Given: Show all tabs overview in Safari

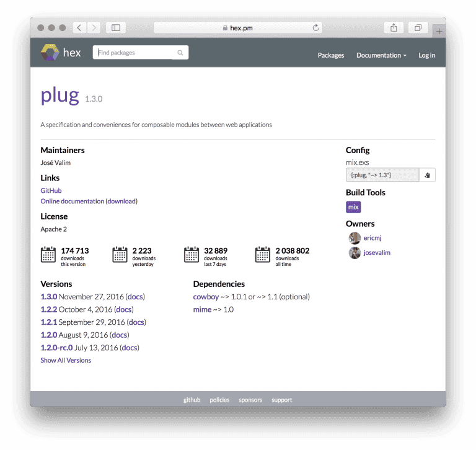Looking at the screenshot, I should click(x=418, y=28).
